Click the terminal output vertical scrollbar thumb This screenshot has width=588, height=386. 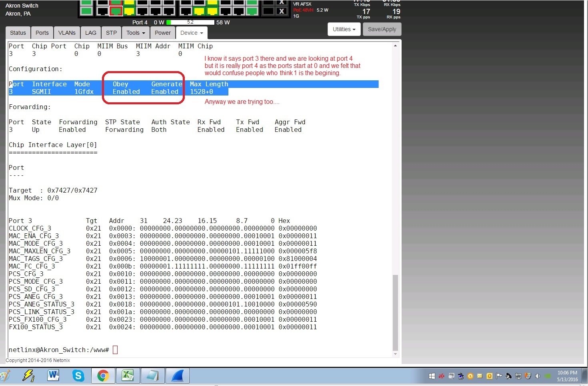pos(395,312)
